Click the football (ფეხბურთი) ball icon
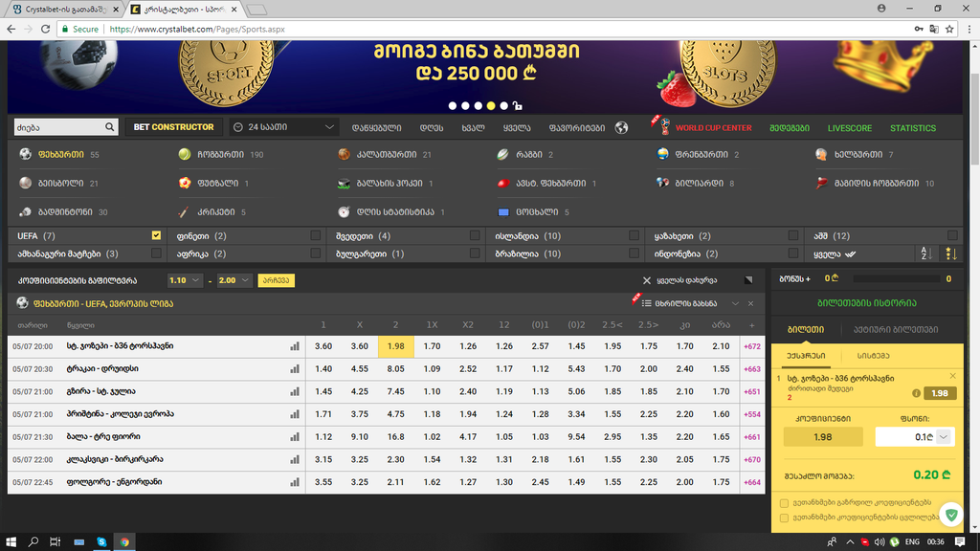Screen dimensions: 980x551 25,154
